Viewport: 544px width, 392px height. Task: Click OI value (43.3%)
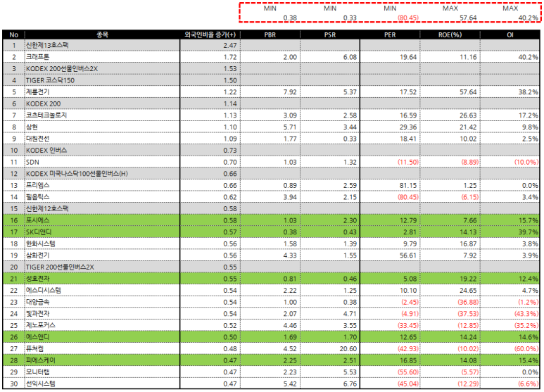[x=526, y=314]
